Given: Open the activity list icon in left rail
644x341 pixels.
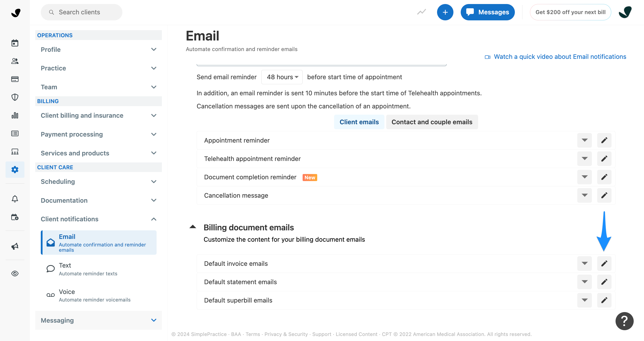Looking at the screenshot, I should [x=15, y=134].
